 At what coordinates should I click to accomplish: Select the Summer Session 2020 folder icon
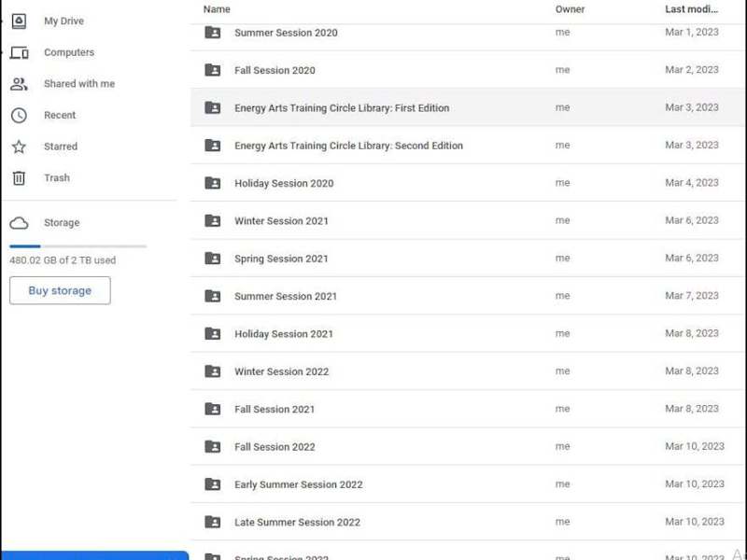click(213, 33)
